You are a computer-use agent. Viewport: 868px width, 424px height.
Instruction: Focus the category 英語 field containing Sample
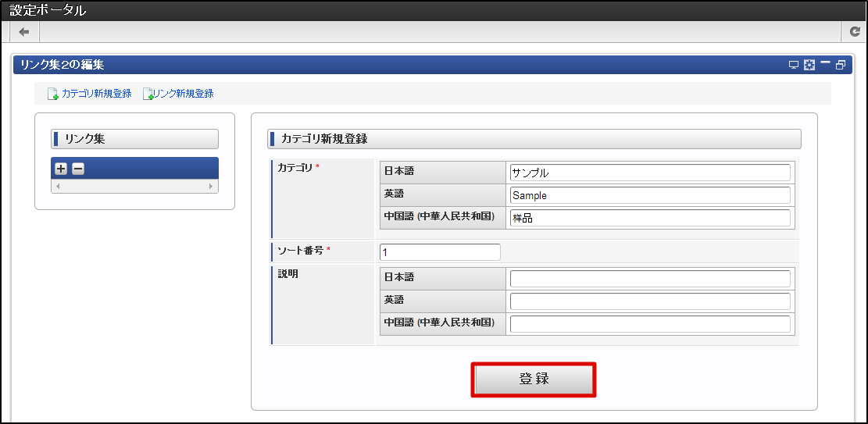point(650,195)
